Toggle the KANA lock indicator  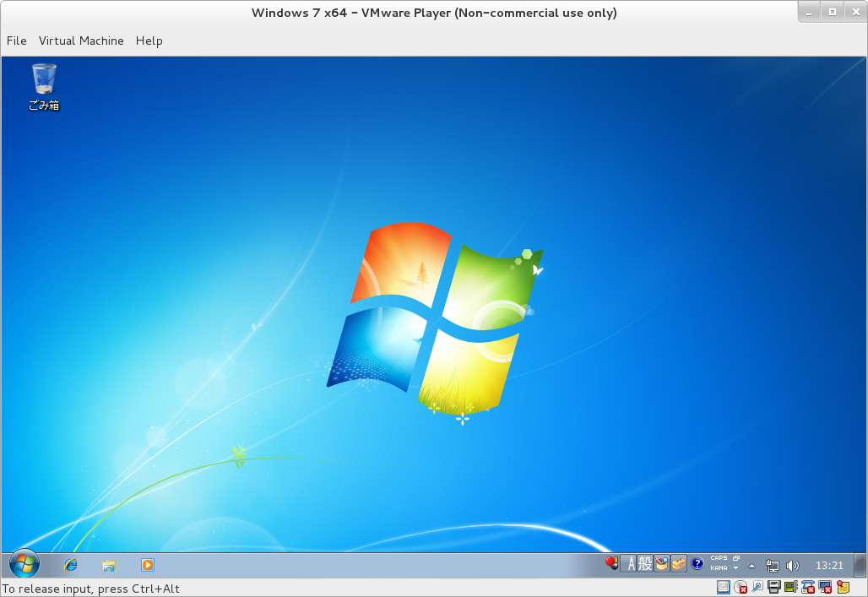[719, 568]
